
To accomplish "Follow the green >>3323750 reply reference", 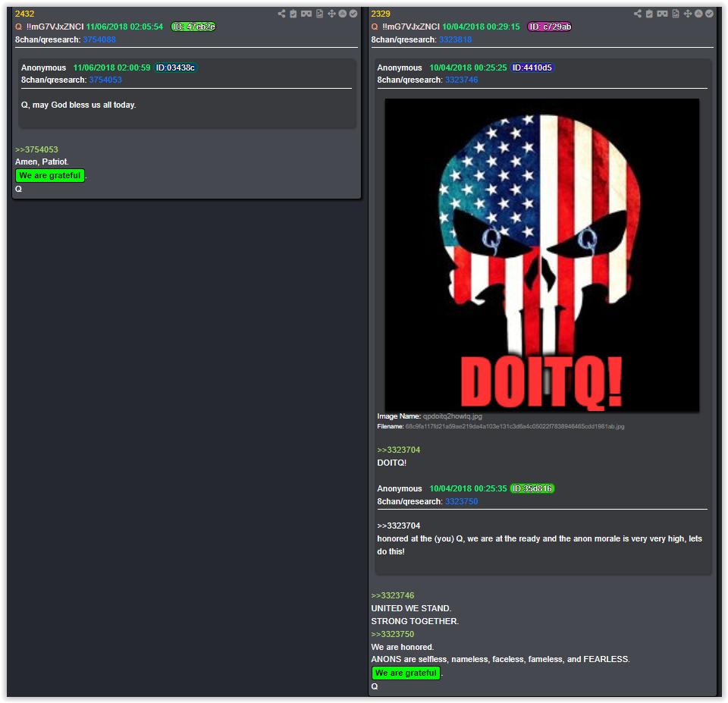I will [393, 634].
